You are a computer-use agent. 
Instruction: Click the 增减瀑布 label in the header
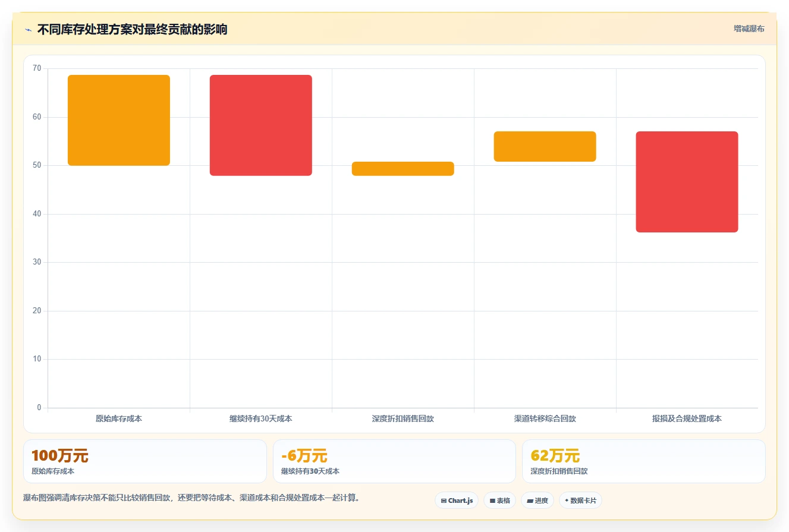[749, 29]
